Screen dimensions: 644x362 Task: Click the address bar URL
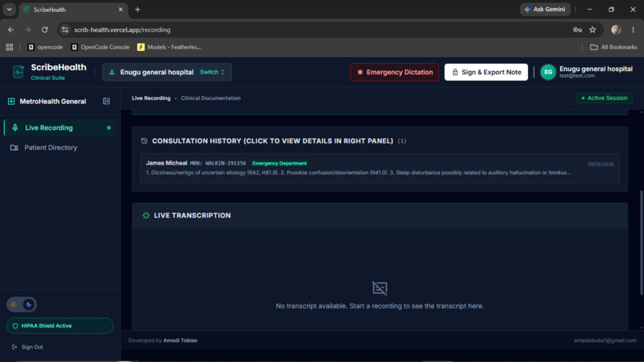coord(122,30)
